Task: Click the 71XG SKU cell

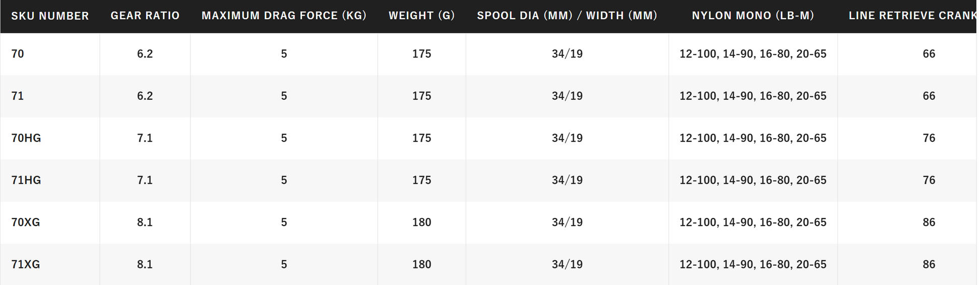Action: point(26,264)
